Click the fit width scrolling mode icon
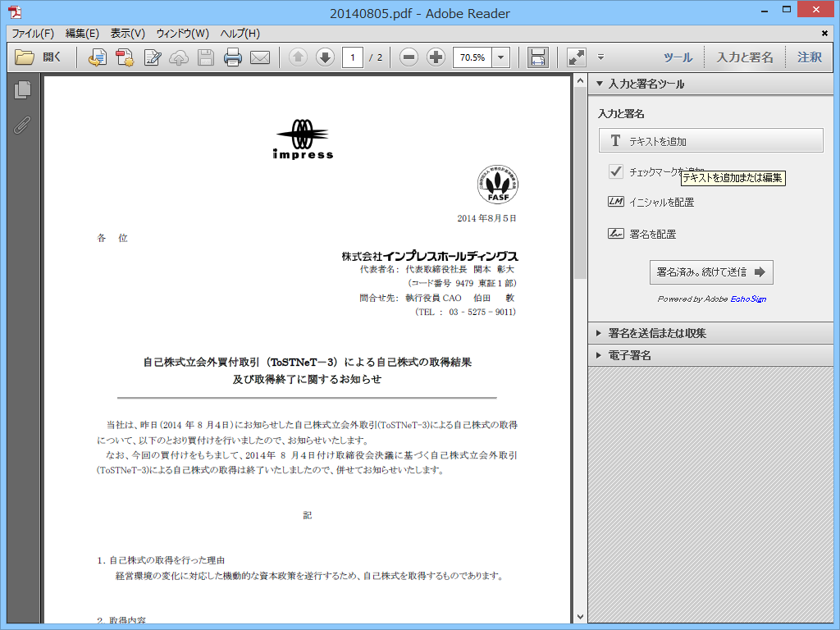 tap(537, 57)
